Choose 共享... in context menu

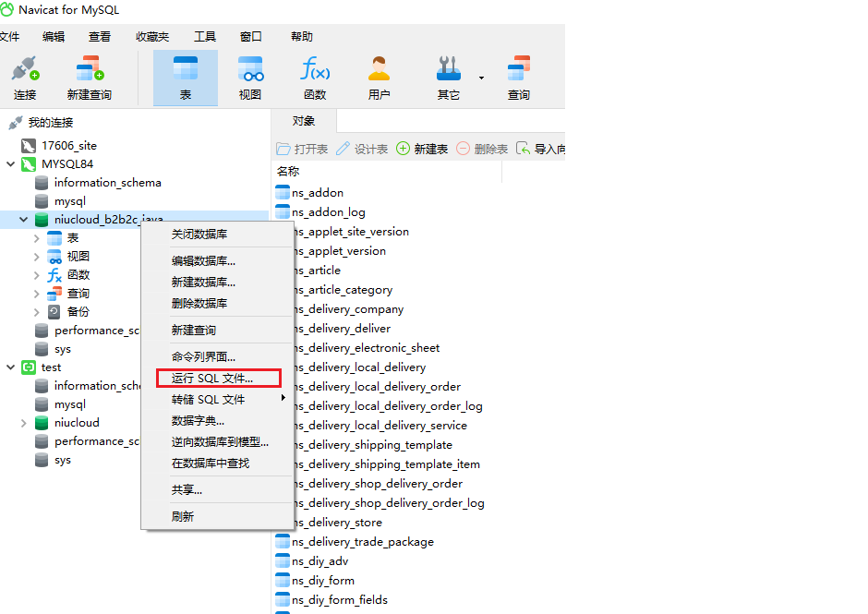click(x=217, y=489)
